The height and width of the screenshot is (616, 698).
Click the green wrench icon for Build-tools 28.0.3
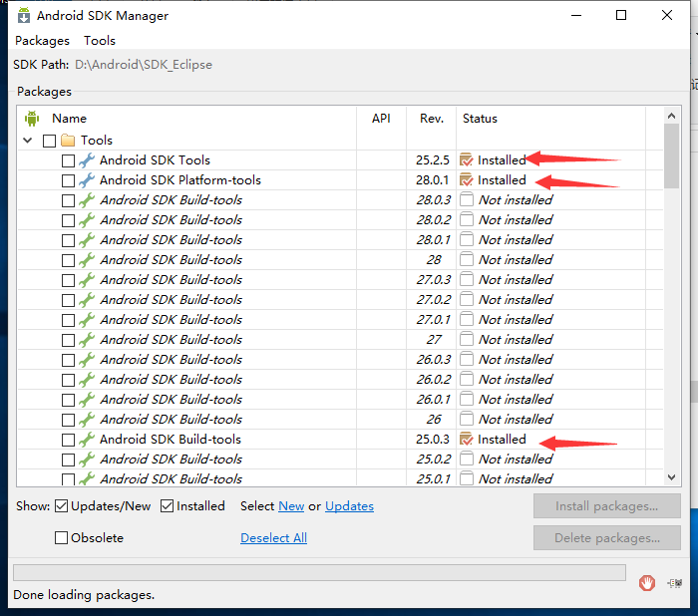coord(87,200)
